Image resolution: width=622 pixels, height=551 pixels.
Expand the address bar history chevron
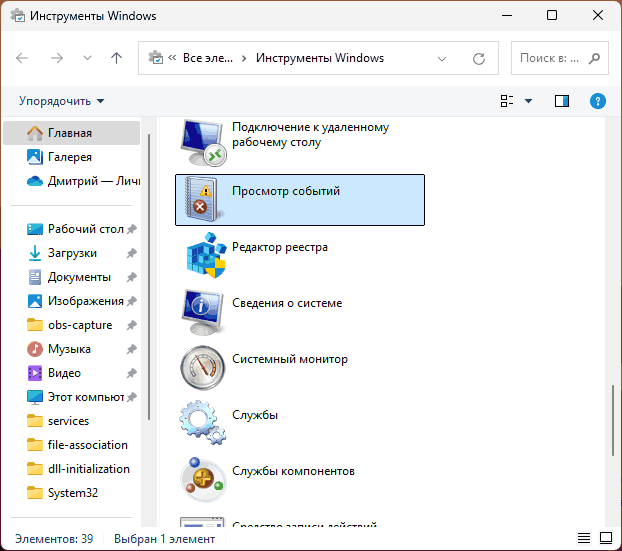tap(442, 59)
